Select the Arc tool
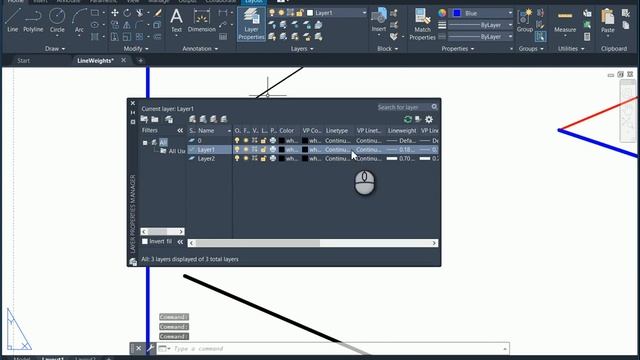 (x=79, y=21)
